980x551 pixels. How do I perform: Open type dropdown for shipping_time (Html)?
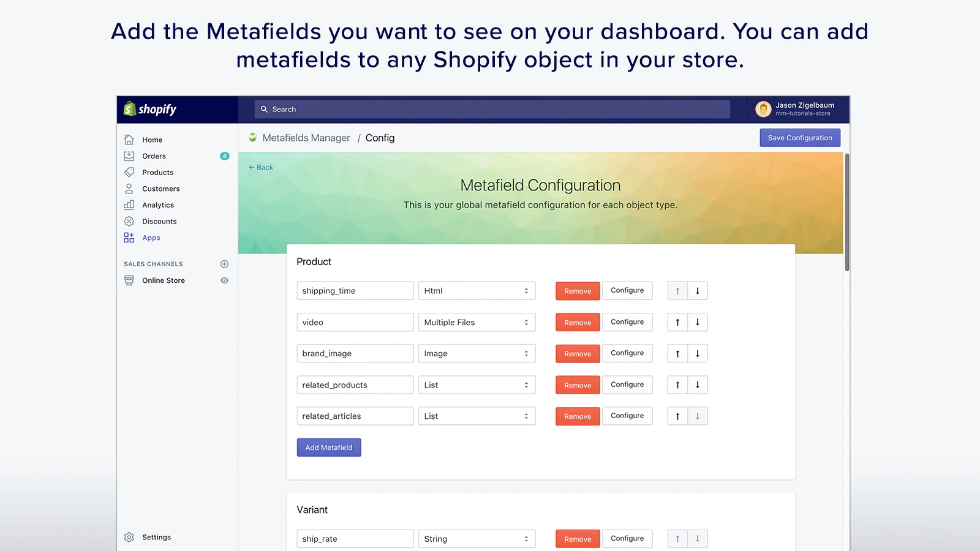[477, 291]
